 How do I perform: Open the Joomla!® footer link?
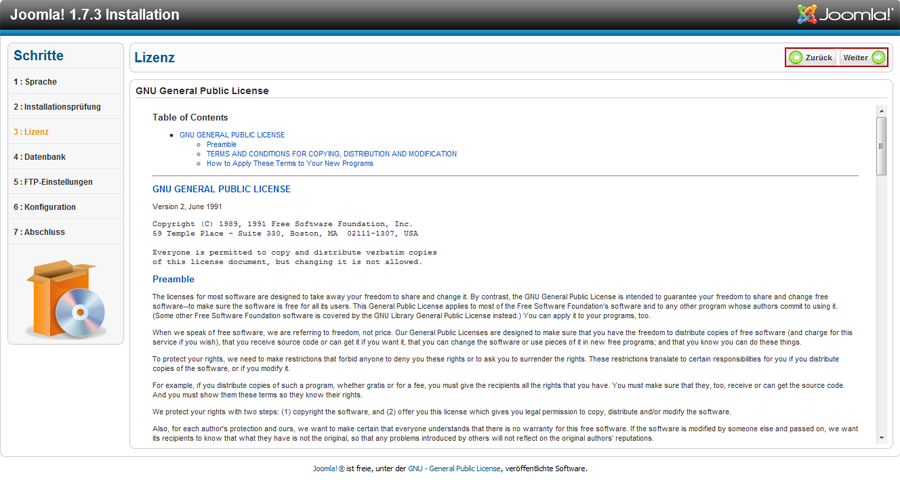(329, 469)
